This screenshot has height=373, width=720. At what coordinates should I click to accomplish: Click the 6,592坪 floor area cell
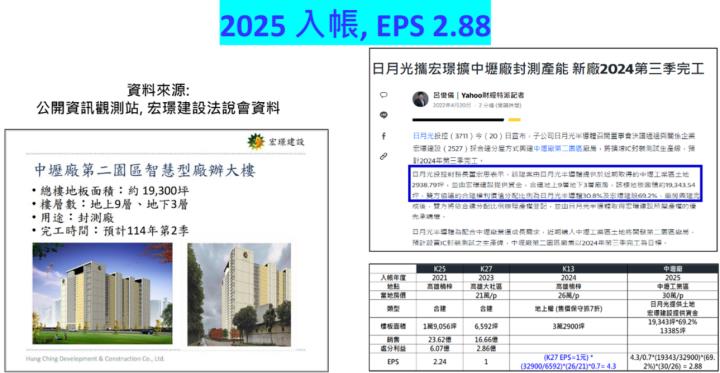pyautogui.click(x=485, y=327)
